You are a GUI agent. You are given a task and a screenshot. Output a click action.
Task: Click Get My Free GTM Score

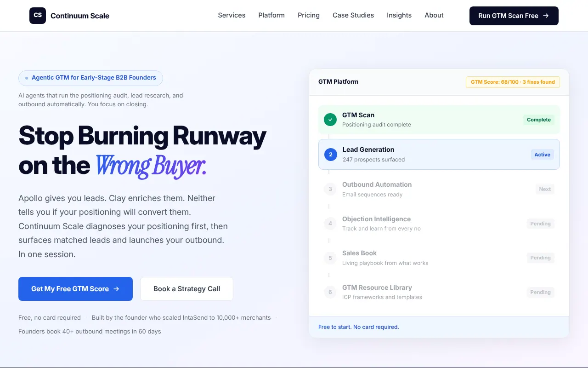(75, 289)
